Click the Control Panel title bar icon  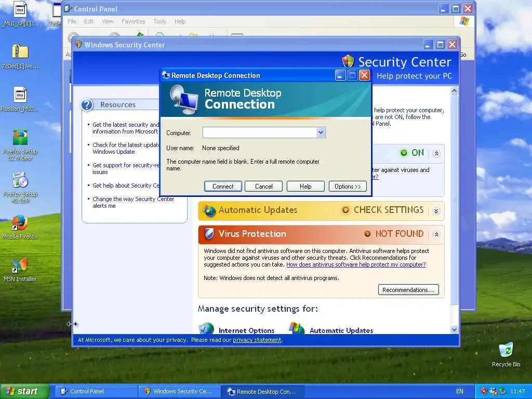tap(68, 8)
